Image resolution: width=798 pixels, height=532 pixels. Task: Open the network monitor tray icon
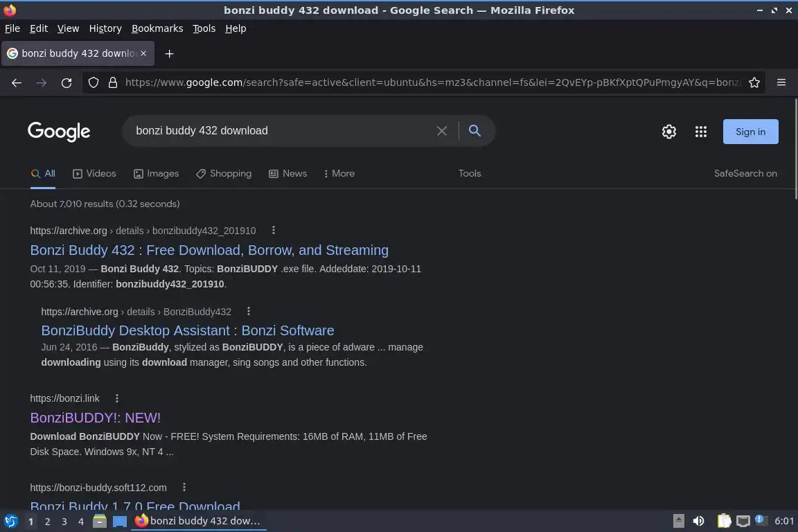743,521
